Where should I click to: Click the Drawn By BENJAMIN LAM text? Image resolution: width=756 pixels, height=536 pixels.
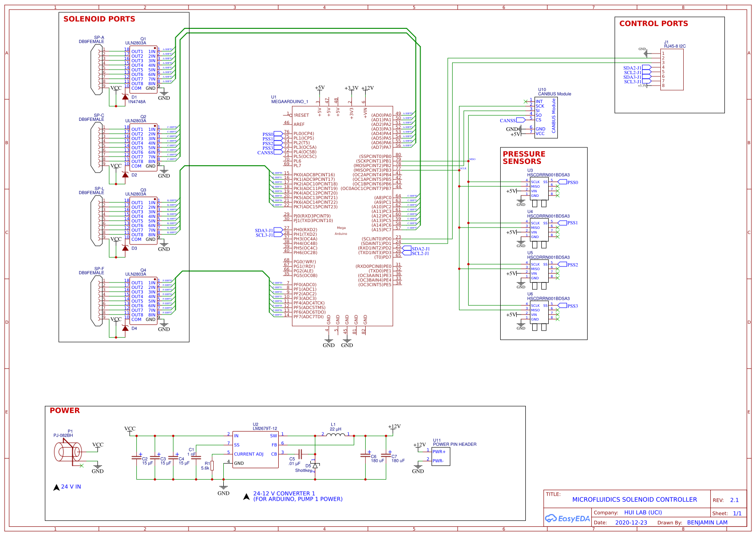pyautogui.click(x=708, y=522)
